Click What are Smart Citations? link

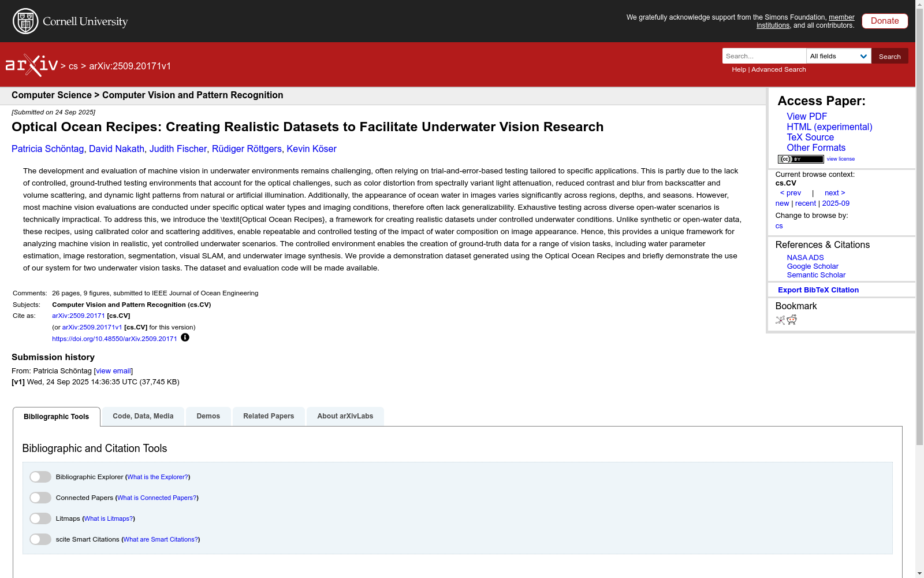[x=161, y=539]
